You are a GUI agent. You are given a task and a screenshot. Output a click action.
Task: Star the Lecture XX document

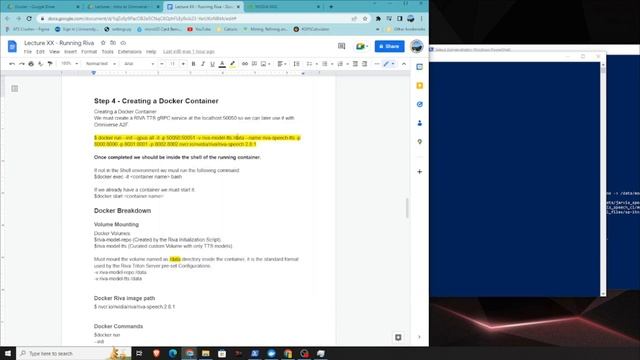tap(103, 43)
